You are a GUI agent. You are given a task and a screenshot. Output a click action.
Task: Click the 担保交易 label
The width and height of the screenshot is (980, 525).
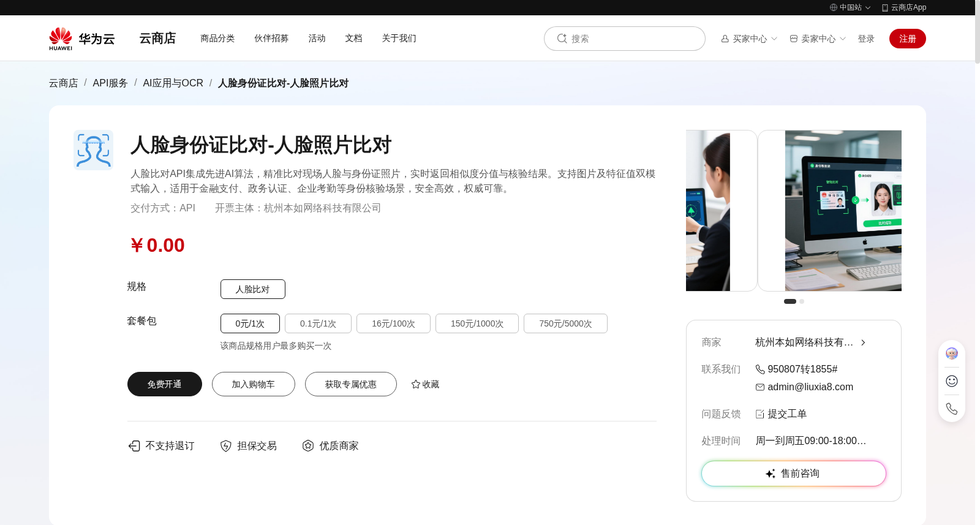click(257, 446)
